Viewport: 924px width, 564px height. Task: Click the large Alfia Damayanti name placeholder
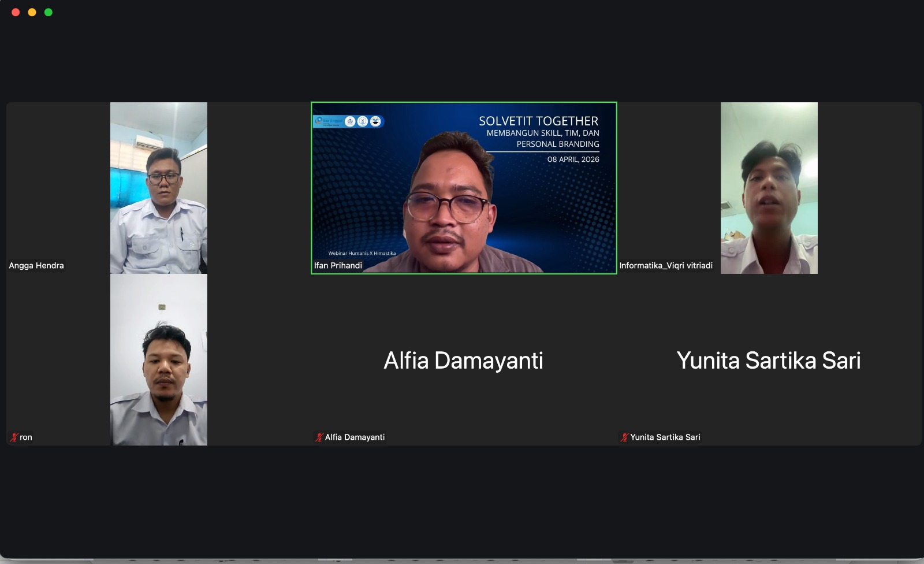point(463,361)
